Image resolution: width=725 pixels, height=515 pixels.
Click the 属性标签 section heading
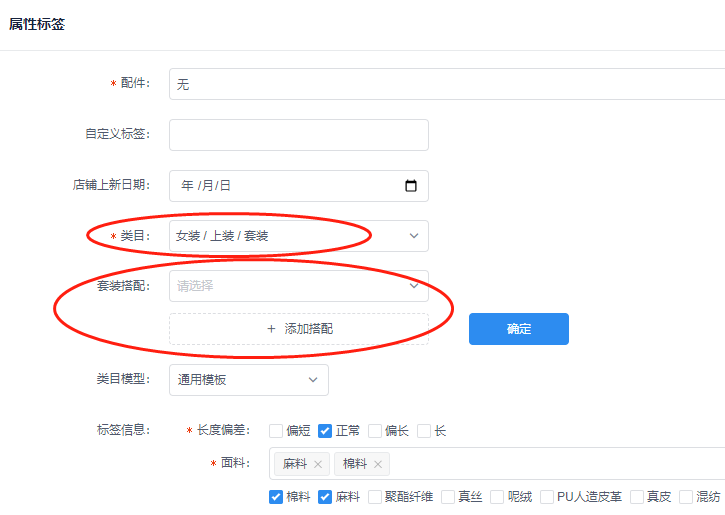click(x=37, y=24)
